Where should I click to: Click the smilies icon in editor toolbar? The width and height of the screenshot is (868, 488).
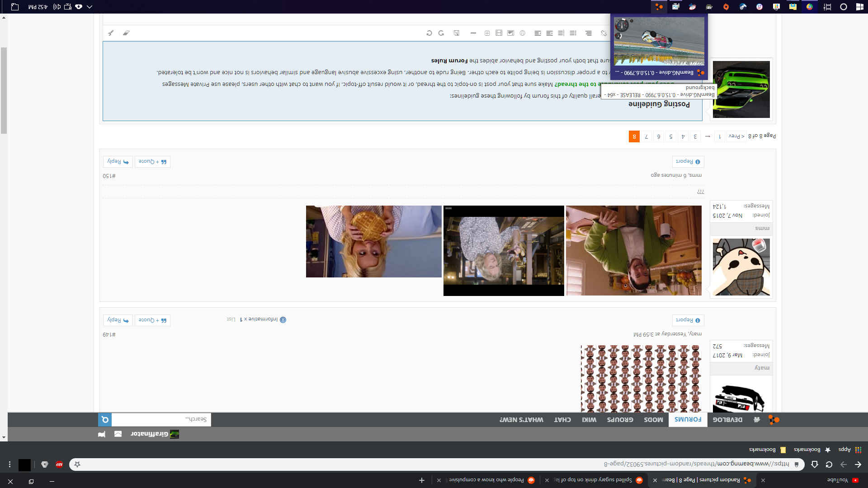(x=523, y=33)
